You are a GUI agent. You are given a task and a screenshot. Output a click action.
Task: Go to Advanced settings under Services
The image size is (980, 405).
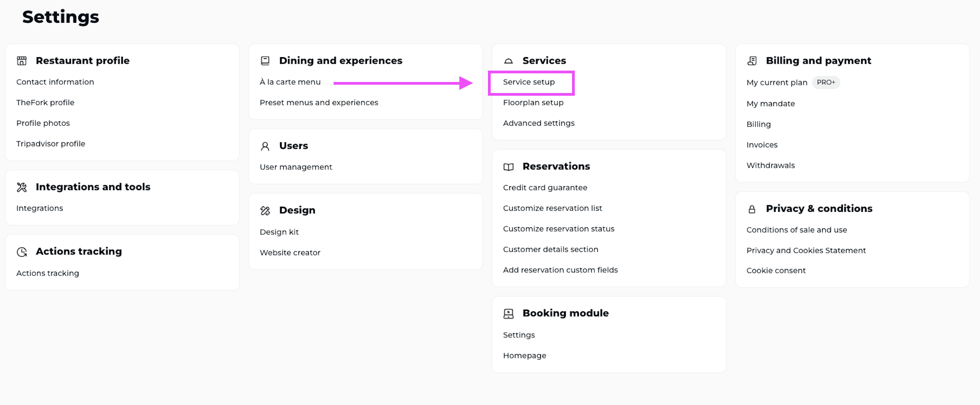(538, 123)
